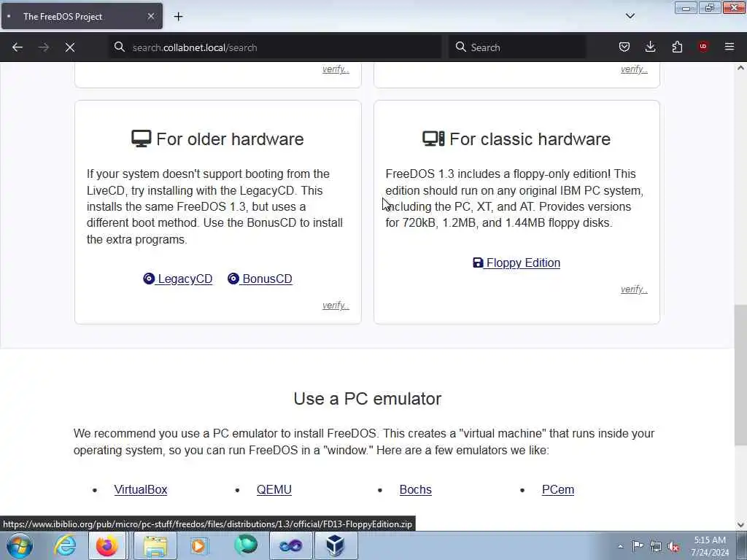The image size is (747, 560).
Task: Click the page scrollbar thumb
Action: point(740,376)
